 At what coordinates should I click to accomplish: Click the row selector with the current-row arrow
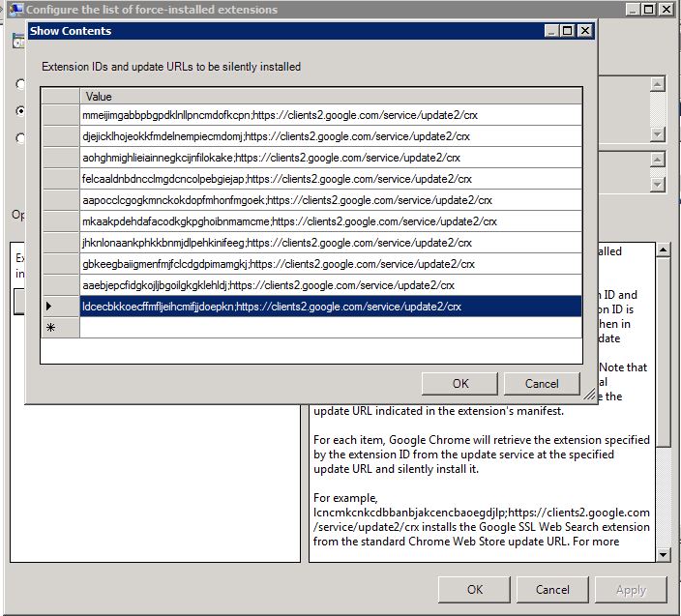(x=60, y=307)
